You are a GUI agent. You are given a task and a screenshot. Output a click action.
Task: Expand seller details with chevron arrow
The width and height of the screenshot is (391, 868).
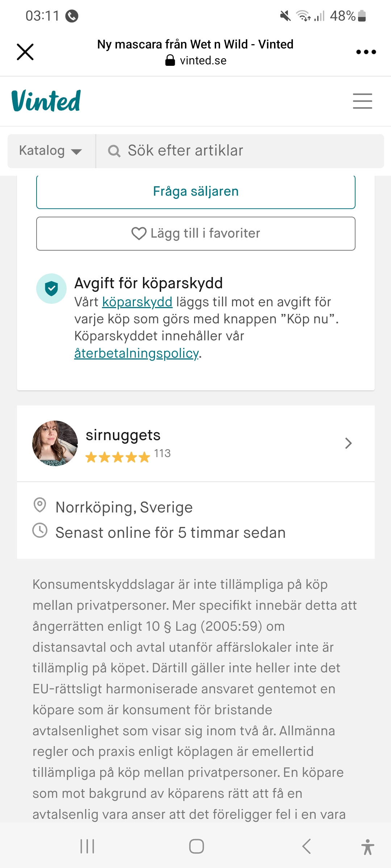pos(348,443)
